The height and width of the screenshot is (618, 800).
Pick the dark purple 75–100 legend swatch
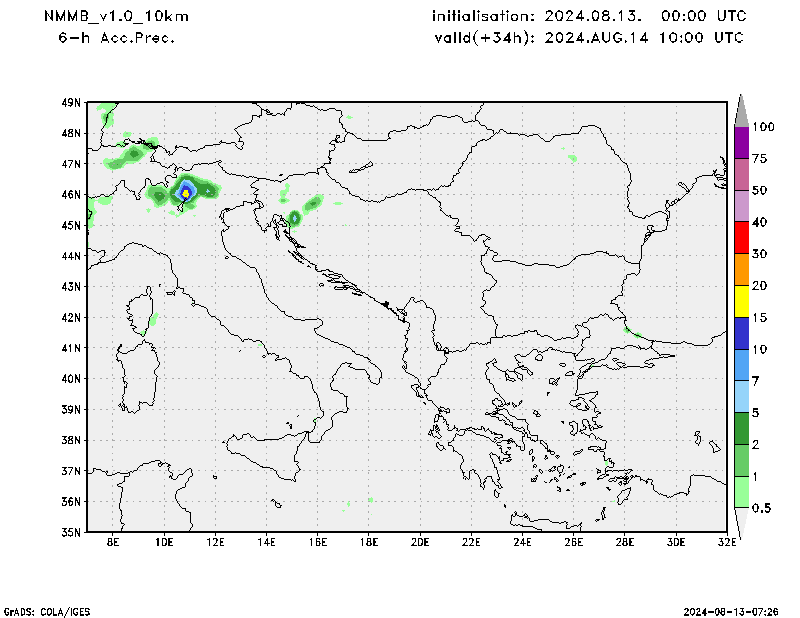click(741, 142)
